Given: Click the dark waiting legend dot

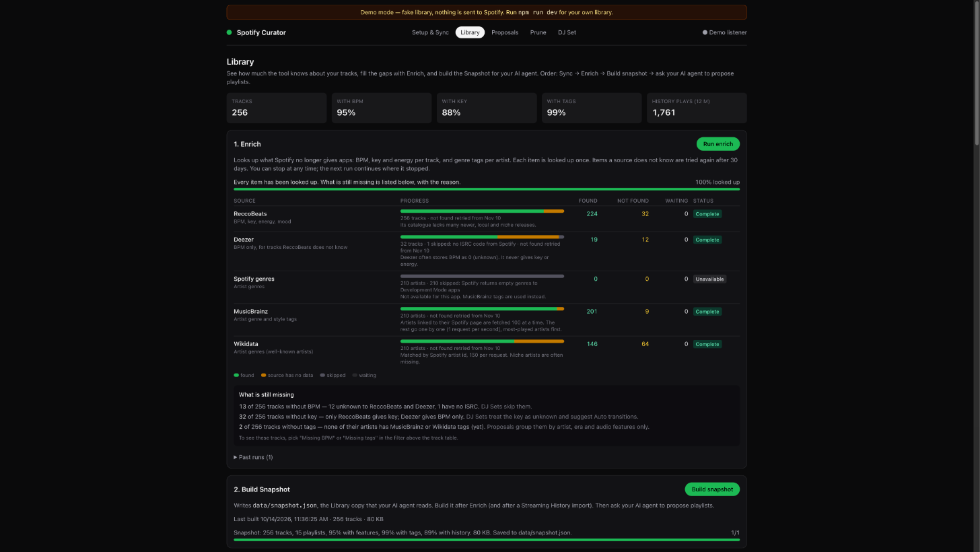Looking at the screenshot, I should click(x=355, y=375).
